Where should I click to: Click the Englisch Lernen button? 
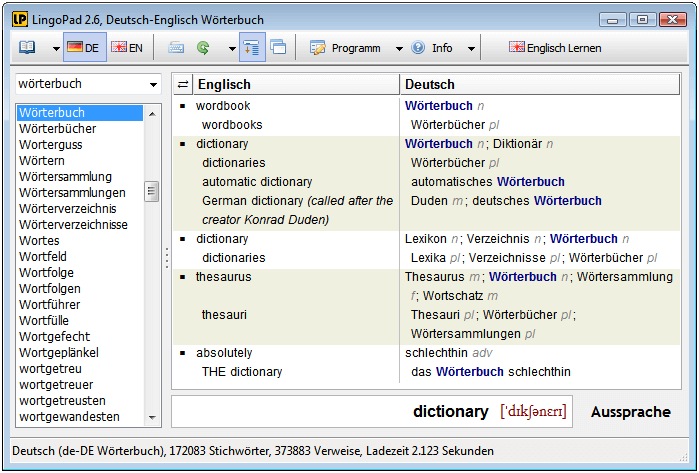(x=564, y=47)
